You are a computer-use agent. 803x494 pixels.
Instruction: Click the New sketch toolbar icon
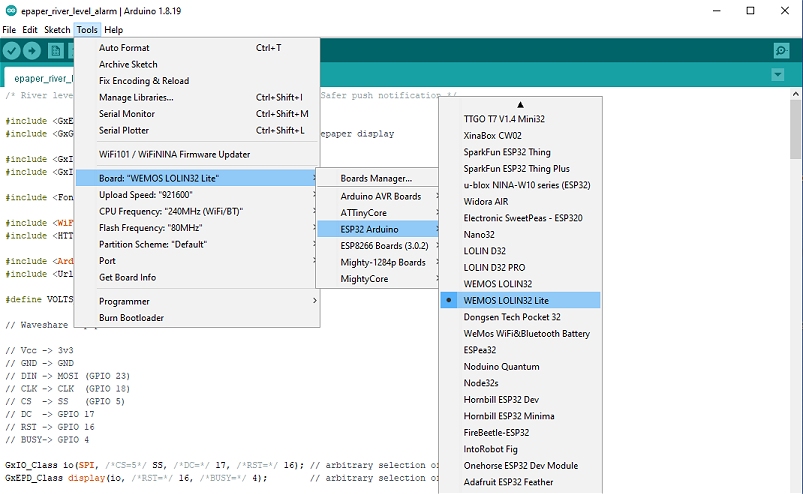(56, 51)
